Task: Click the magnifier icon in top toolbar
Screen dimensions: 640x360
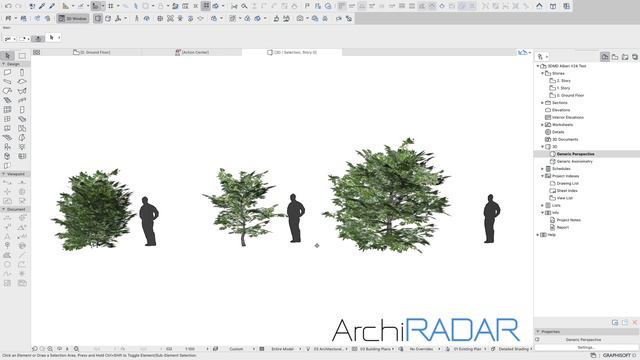Action: coord(244,6)
